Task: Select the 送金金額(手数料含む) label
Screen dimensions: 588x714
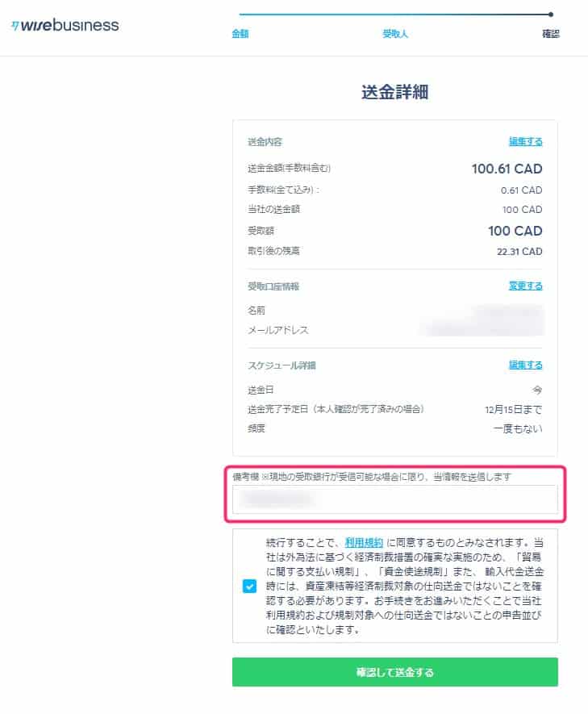Action: coord(289,169)
